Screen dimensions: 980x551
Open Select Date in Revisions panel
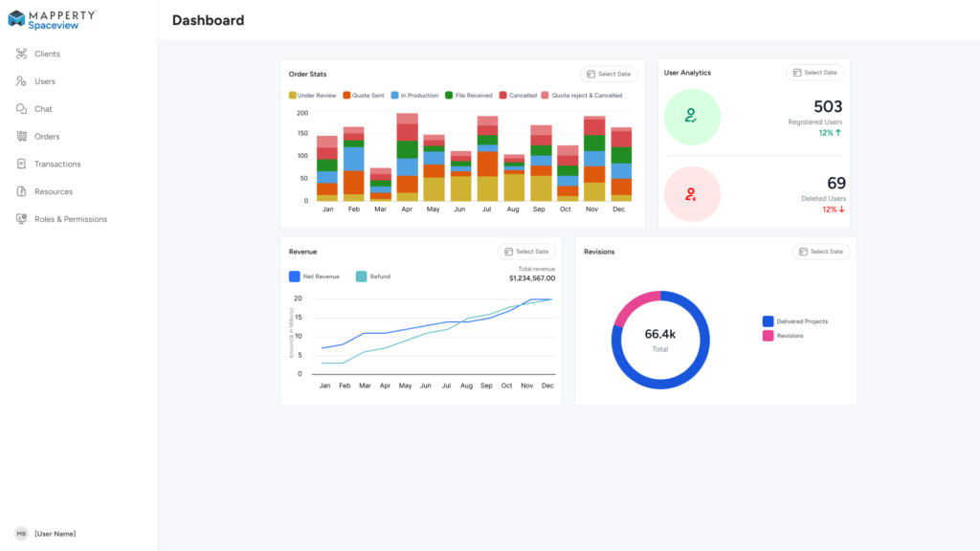[821, 252]
